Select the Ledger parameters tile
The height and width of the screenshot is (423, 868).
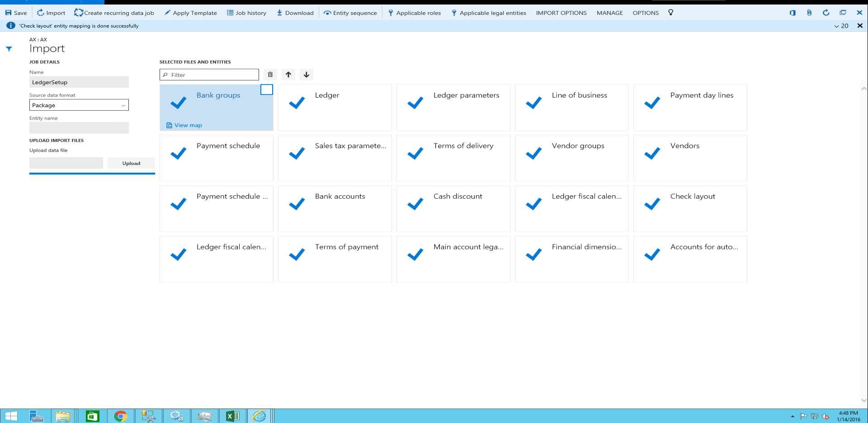pos(453,108)
